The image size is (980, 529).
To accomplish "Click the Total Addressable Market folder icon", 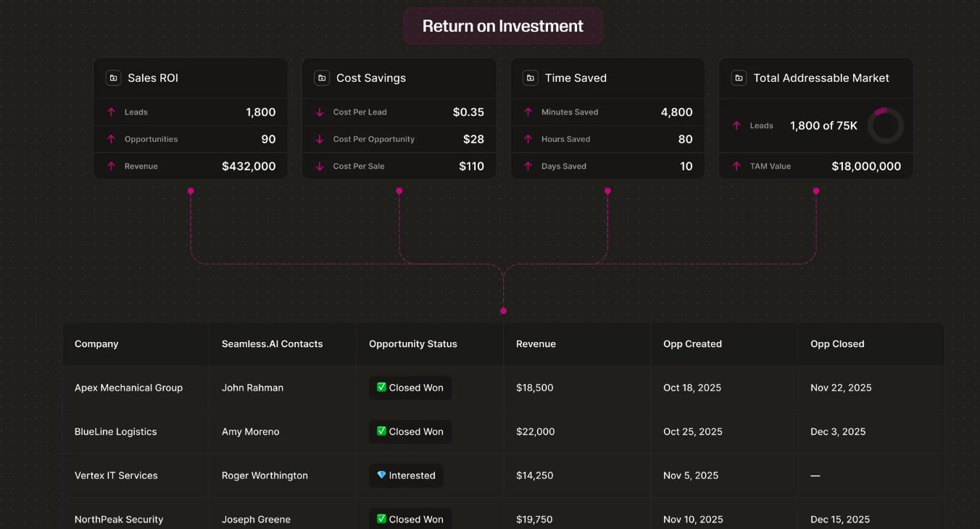I will pyautogui.click(x=738, y=78).
